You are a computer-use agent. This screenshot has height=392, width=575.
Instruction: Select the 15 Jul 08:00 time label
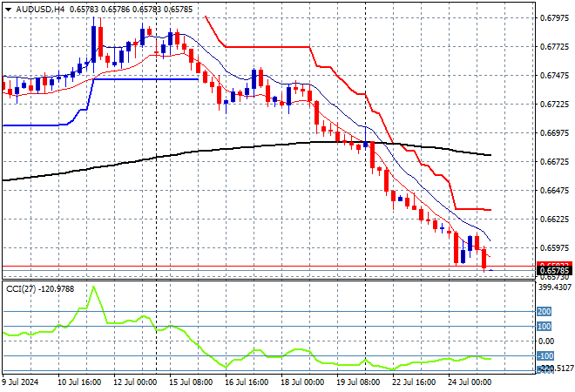coord(191,382)
